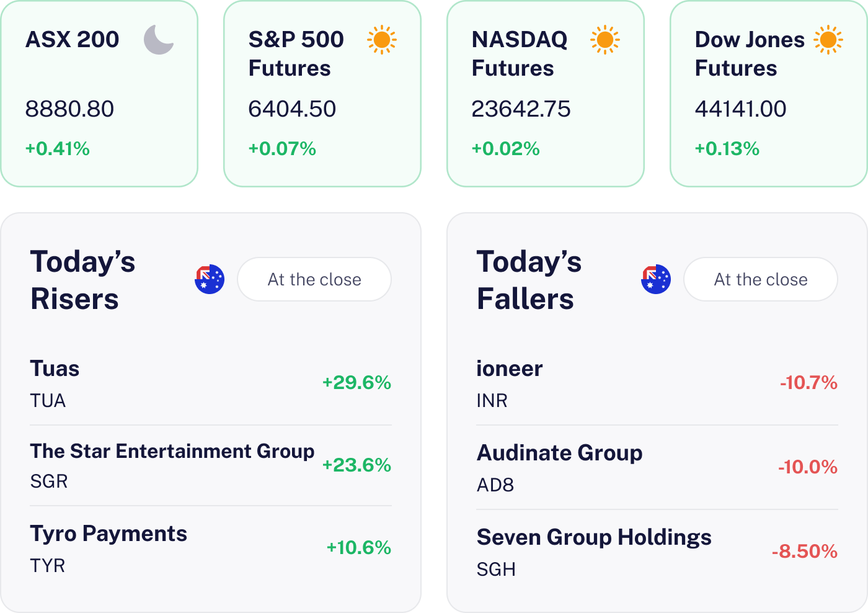The width and height of the screenshot is (868, 613).
Task: Click the Today's Fallers heading
Action: 529,280
